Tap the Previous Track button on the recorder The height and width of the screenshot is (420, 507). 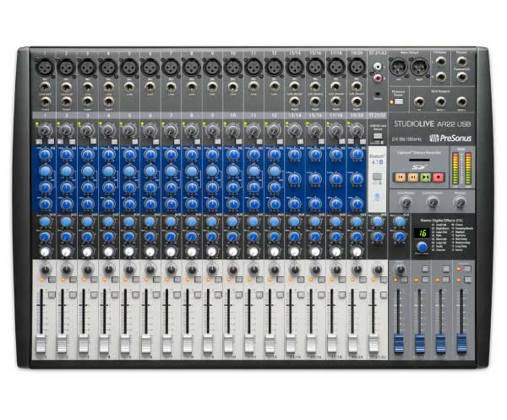(401, 177)
